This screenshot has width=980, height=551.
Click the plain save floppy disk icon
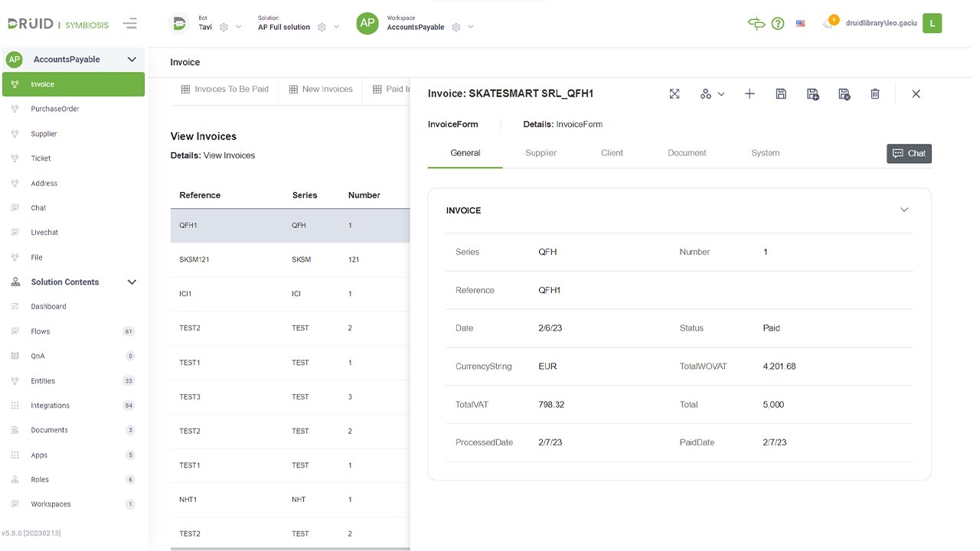(x=781, y=93)
